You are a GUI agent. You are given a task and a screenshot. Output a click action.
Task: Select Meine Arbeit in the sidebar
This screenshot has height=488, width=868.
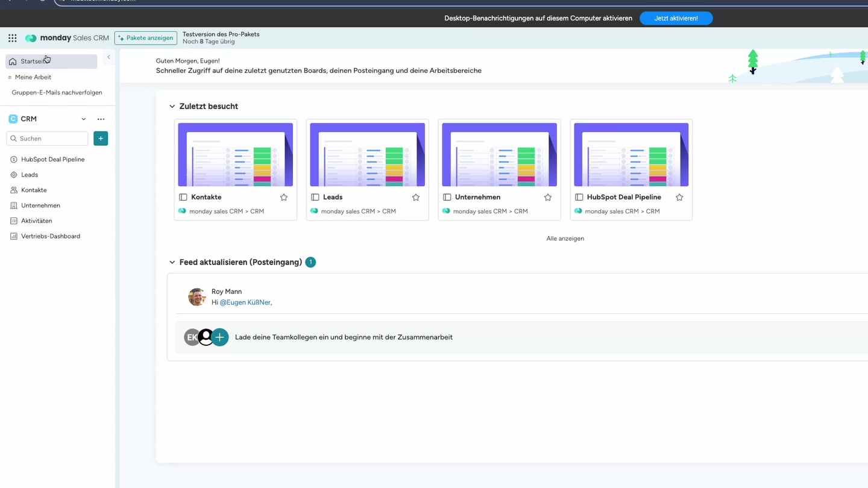tap(34, 77)
